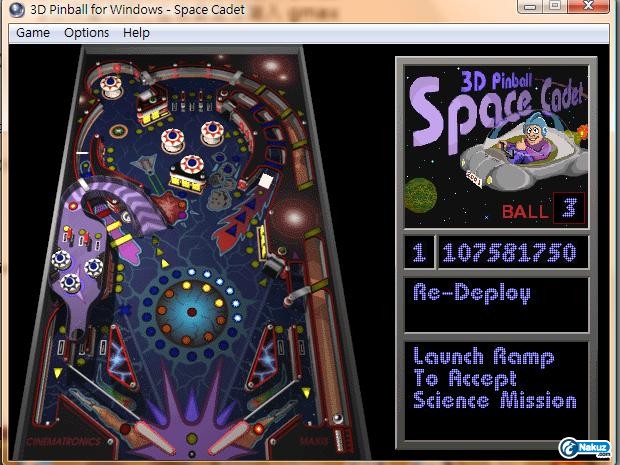Image resolution: width=620 pixels, height=465 pixels.
Task: Click the yellow arrow on left outlane
Action: 58,372
